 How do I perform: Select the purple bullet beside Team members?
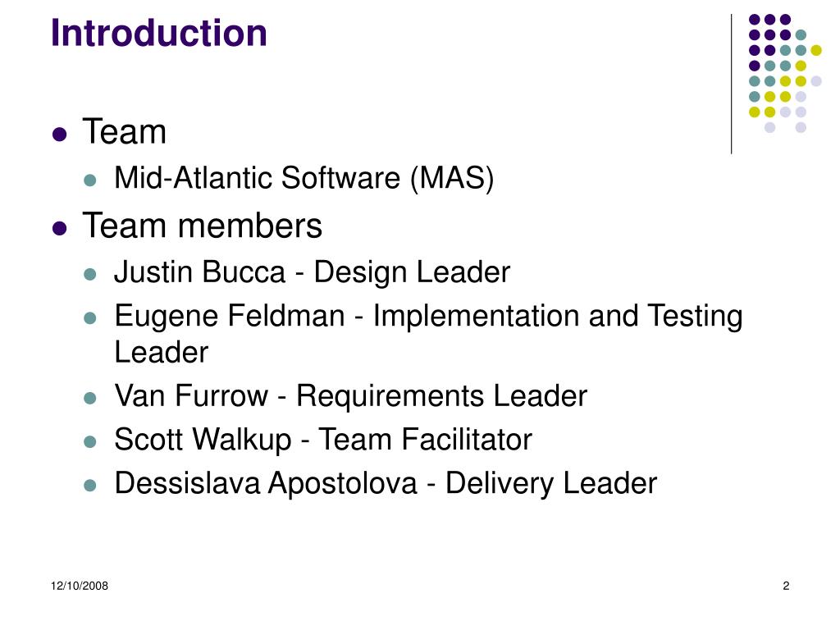59,228
